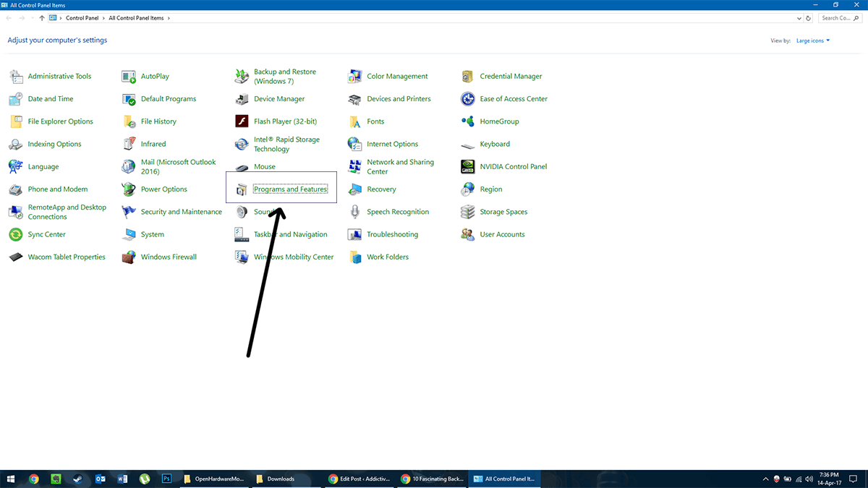The image size is (868, 488).
Task: Go up one level with Up arrow
Action: coord(42,18)
